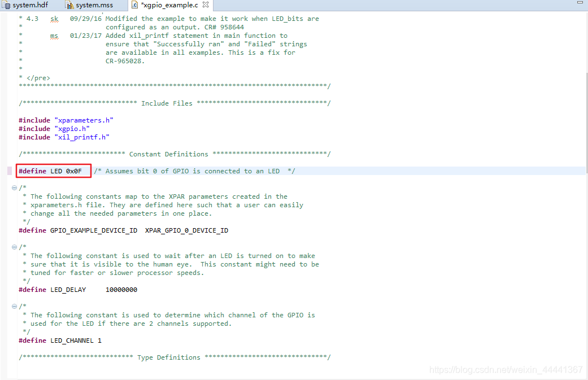Screen dimensions: 588x380
Task: Click the LED_DELAY value 10000000
Action: pyautogui.click(x=121, y=290)
